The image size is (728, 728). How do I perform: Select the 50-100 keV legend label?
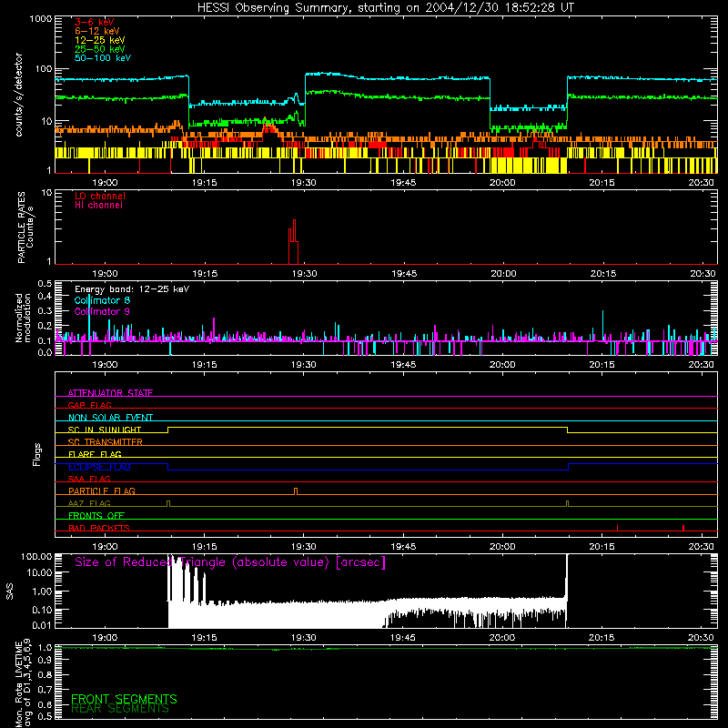(x=103, y=57)
